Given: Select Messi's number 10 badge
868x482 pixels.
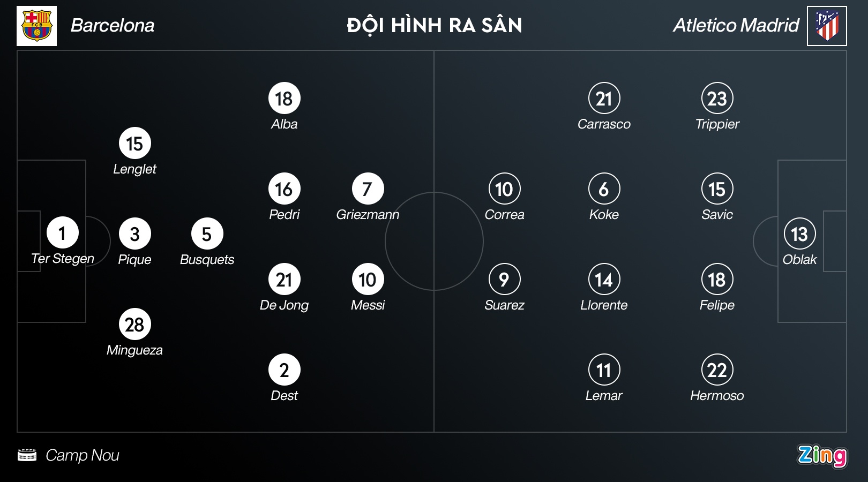Looking at the screenshot, I should tap(368, 279).
